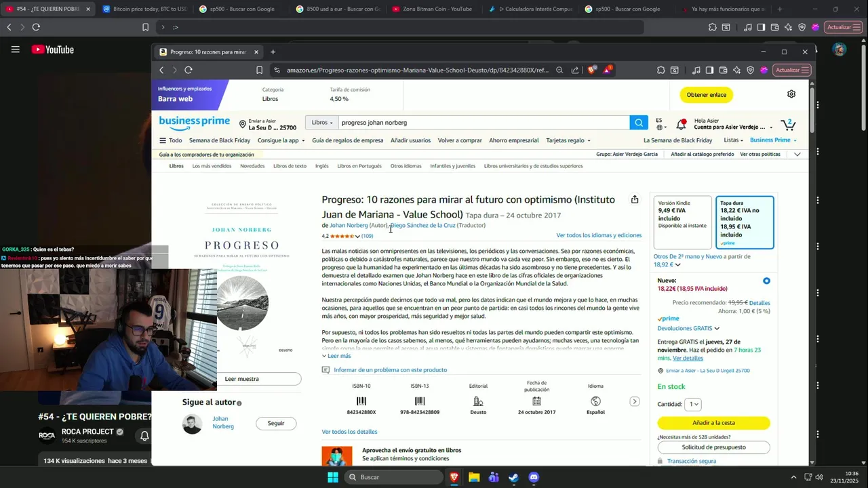Viewport: 868px width, 488px height.
Task: Click Solicitud de presupuesto button
Action: pyautogui.click(x=713, y=447)
